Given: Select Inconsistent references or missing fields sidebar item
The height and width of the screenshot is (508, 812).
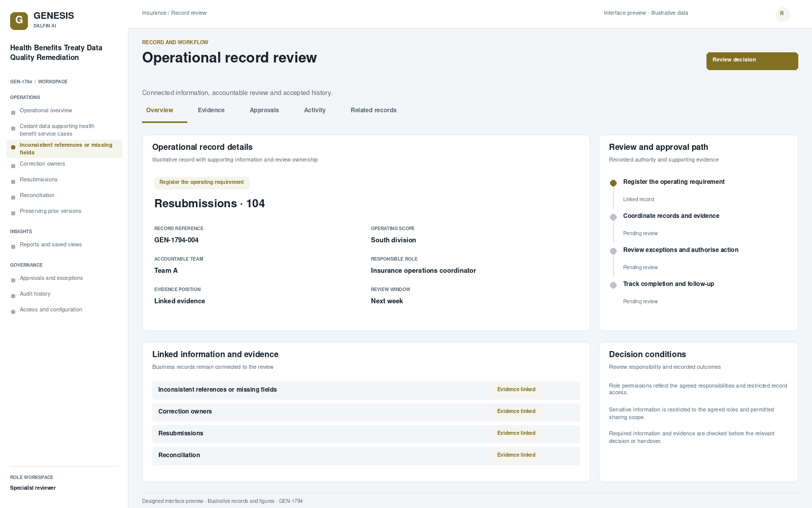Looking at the screenshot, I should tap(64, 149).
